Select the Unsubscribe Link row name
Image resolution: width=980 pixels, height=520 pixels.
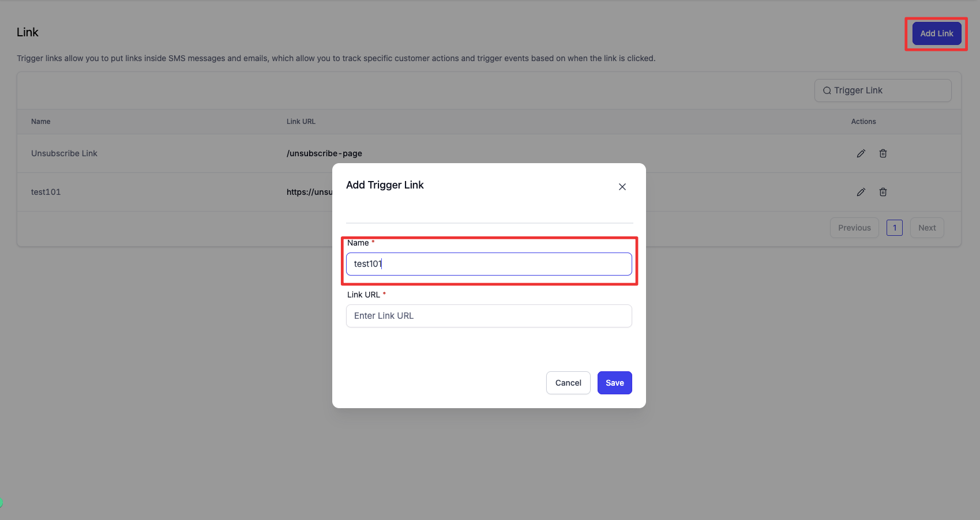coord(64,153)
